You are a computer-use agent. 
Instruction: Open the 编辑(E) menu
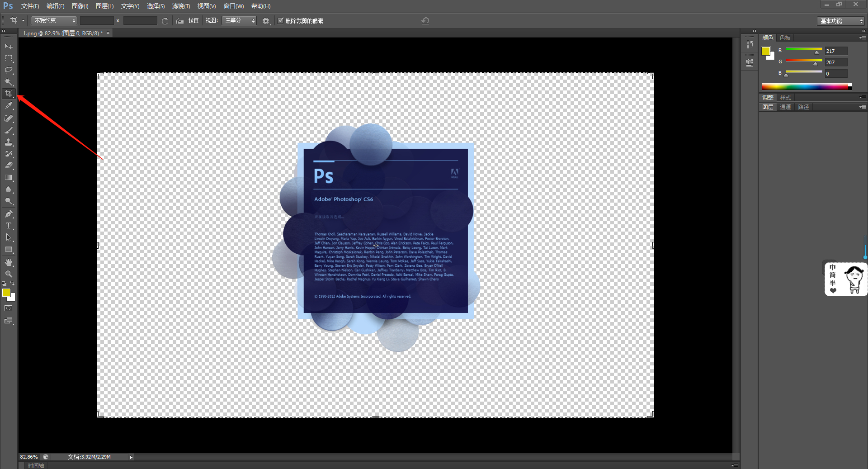point(55,6)
